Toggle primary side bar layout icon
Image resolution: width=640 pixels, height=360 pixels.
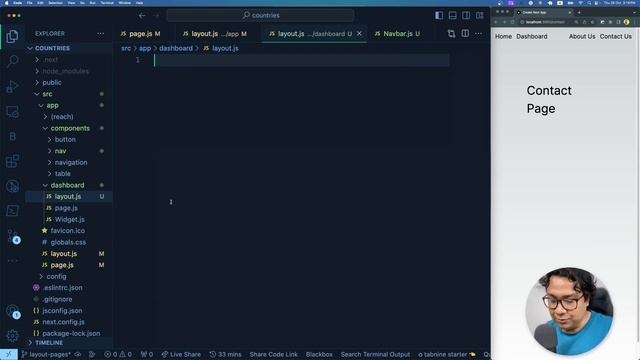point(439,16)
